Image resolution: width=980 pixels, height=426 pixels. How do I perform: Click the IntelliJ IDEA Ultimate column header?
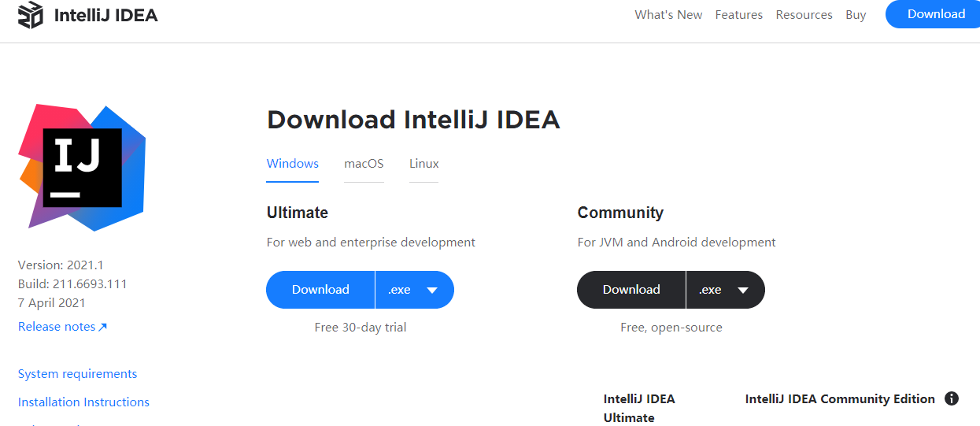[x=639, y=408]
